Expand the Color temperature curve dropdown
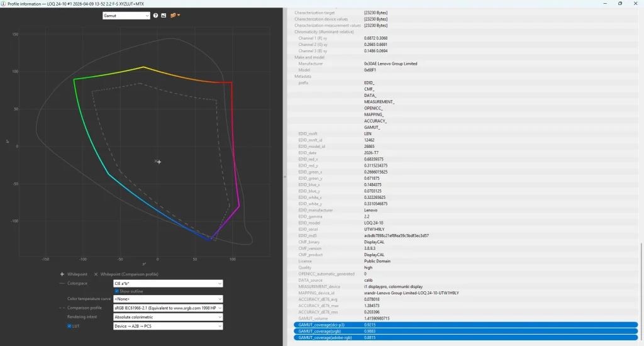This screenshot has height=346, width=644. (x=168, y=299)
